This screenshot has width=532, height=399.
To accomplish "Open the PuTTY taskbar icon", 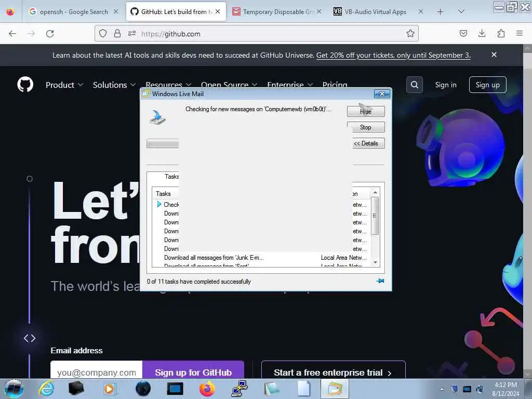I will point(239,389).
